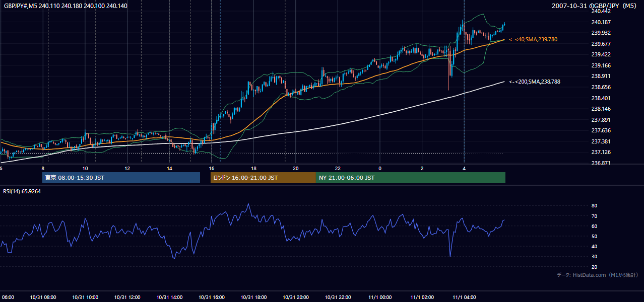Click price axis value 237.381

(x=601, y=141)
